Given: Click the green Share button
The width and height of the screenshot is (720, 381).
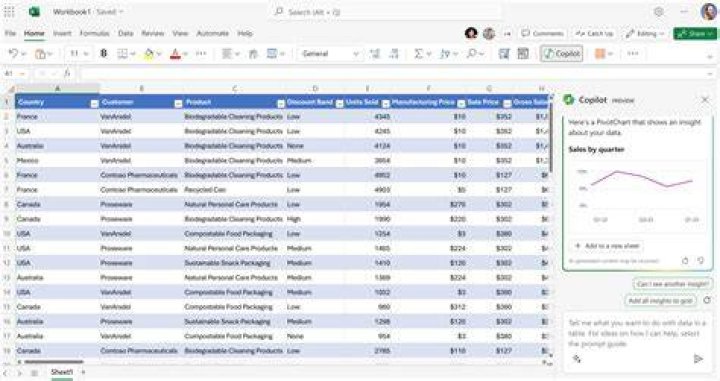Looking at the screenshot, I should point(695,34).
